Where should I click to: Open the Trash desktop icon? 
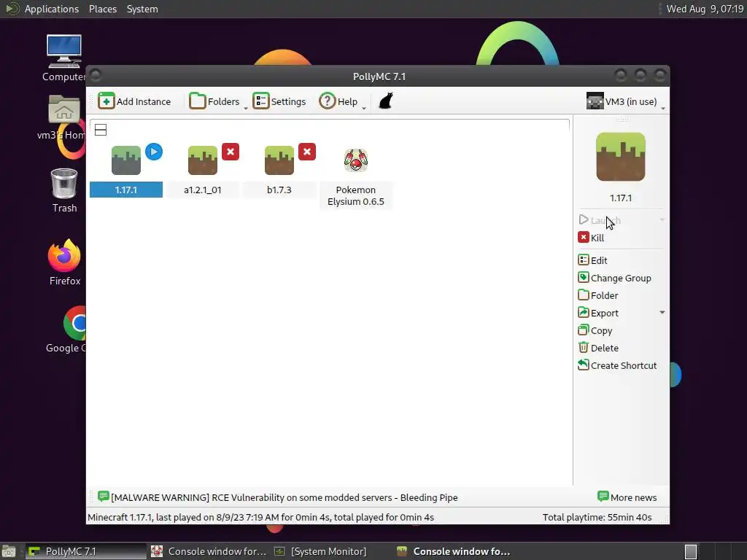coord(64,190)
